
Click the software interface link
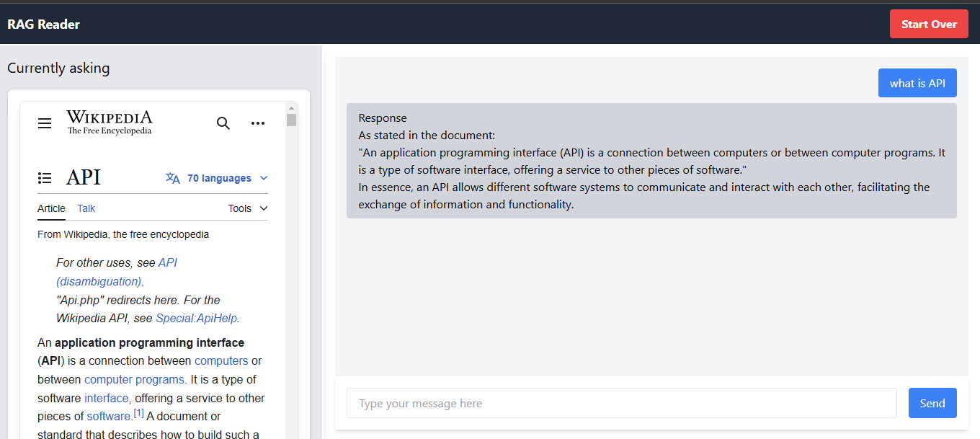tap(107, 398)
